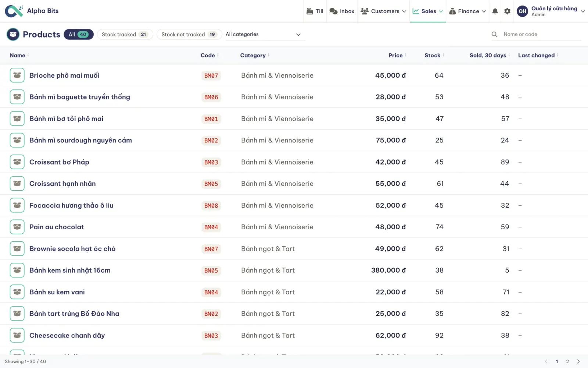Screen dimensions: 588x368
Task: Select the All 40 filter tab
Action: 79,34
